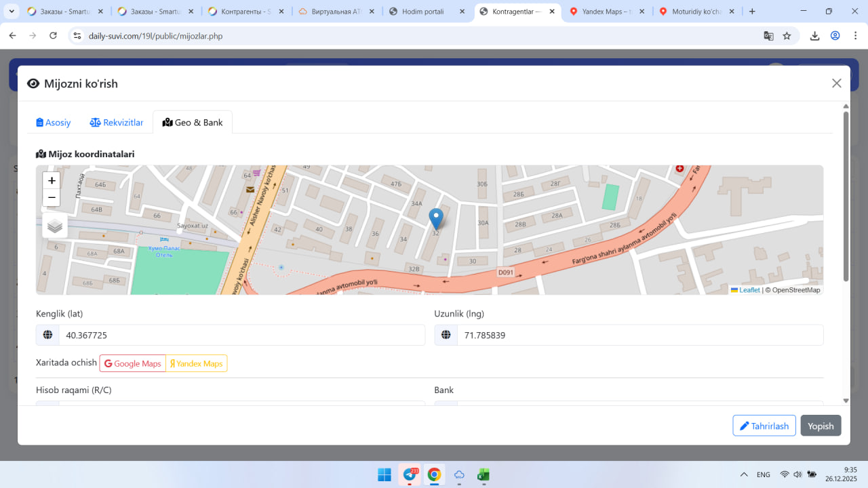Open the map layers control
This screenshot has height=488, width=868.
[x=55, y=226]
